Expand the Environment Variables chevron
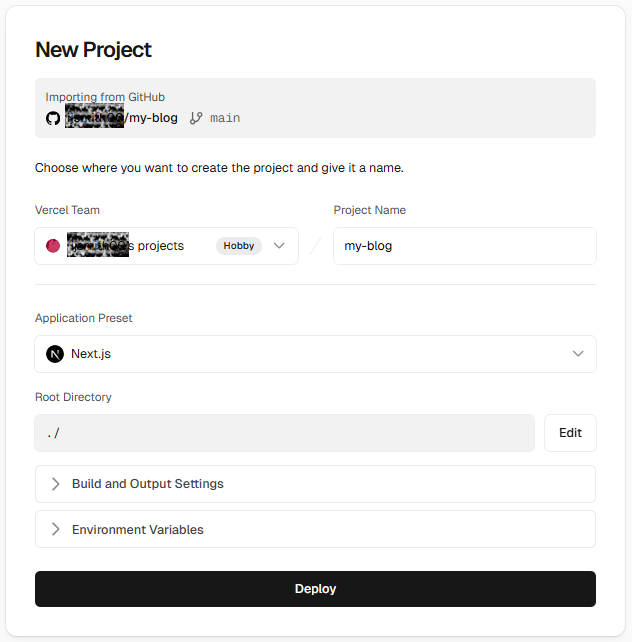This screenshot has width=632, height=642. (56, 530)
